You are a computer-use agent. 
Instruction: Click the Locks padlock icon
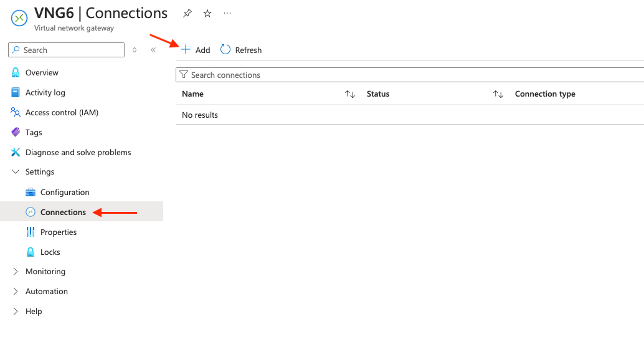click(31, 252)
